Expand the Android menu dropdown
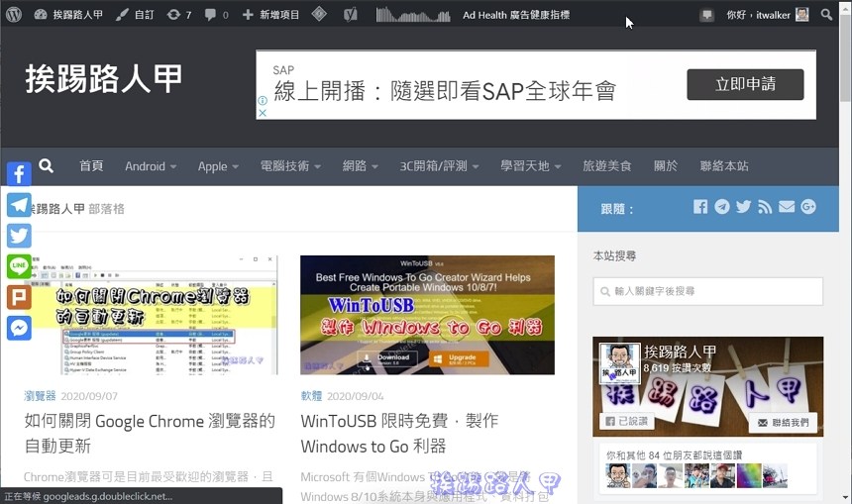852x504 pixels. (151, 166)
